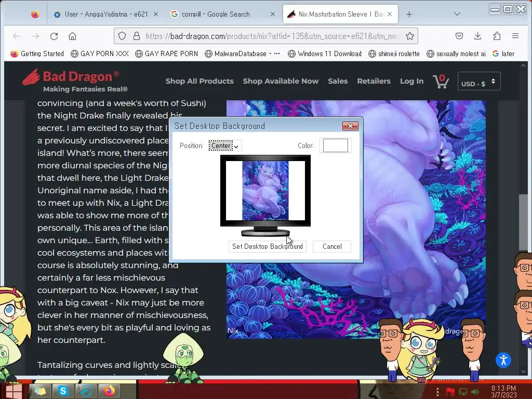532x399 pixels.
Task: Open Skype from the taskbar
Action: tap(63, 391)
